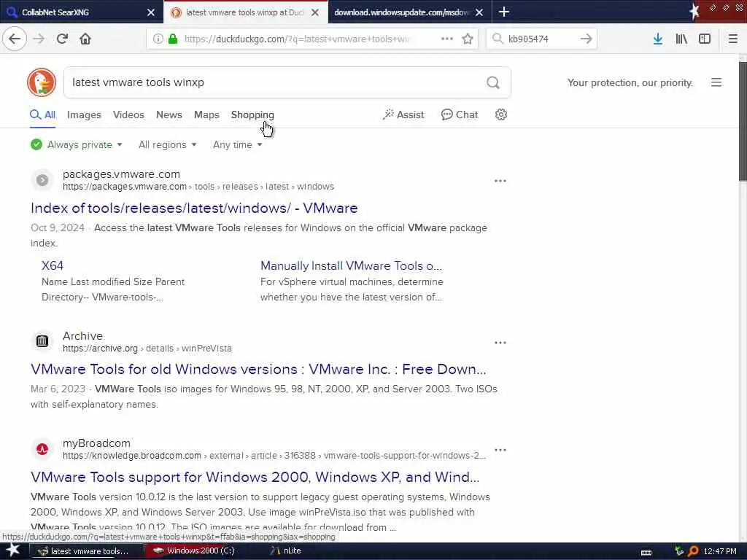Open the Assist button

click(x=403, y=114)
